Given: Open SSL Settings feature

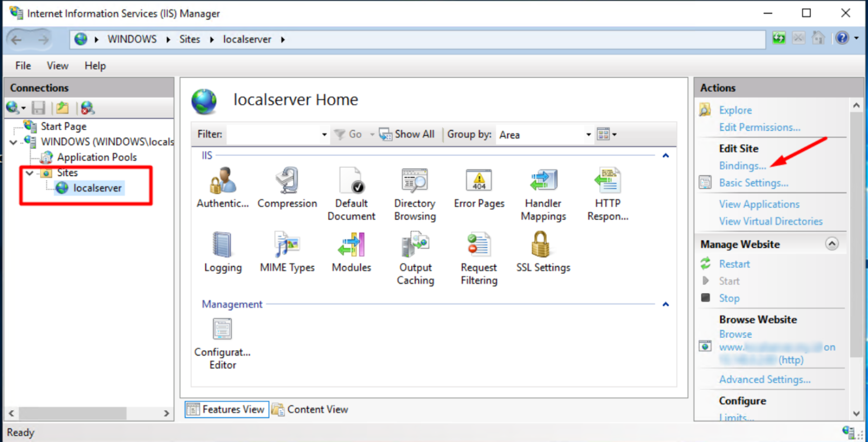Looking at the screenshot, I should coord(543,252).
